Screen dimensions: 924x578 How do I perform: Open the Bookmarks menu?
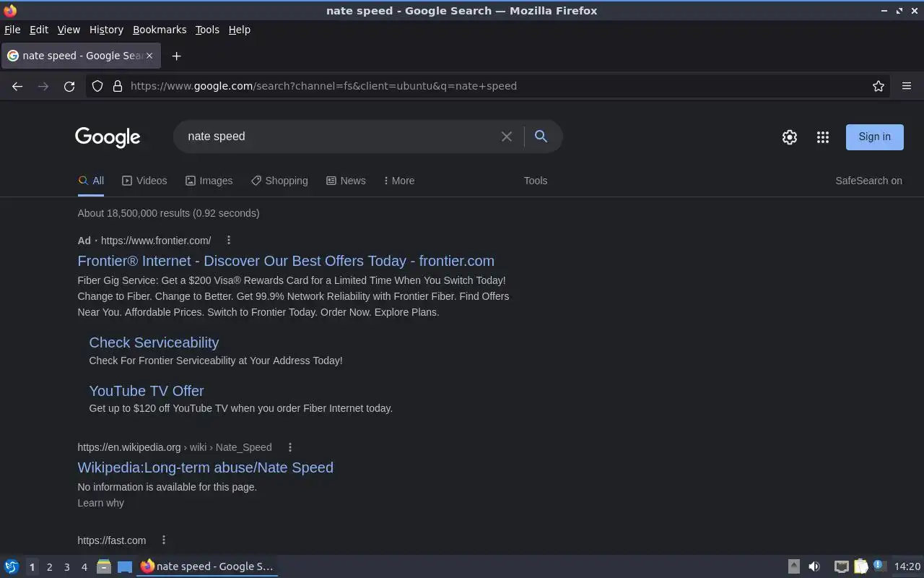pyautogui.click(x=160, y=30)
